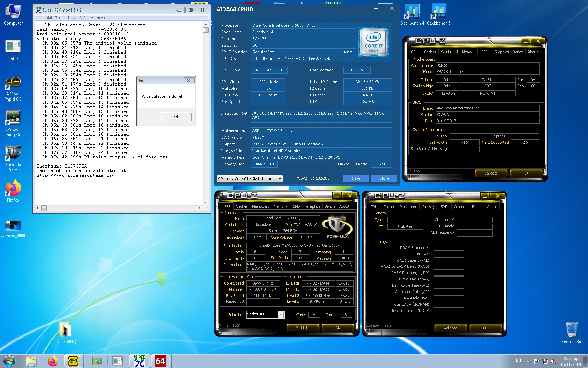Click OK in the Finish dialog
The height and width of the screenshot is (368, 588).
coord(177,117)
